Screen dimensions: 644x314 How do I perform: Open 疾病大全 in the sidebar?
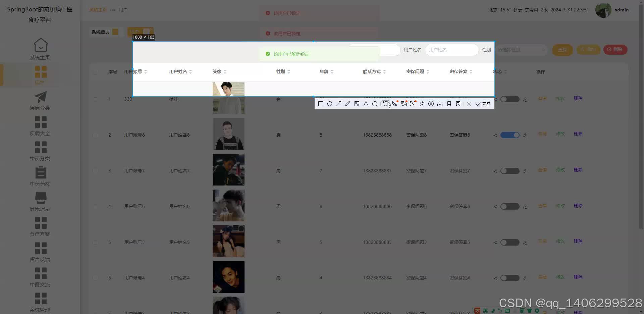point(40,126)
